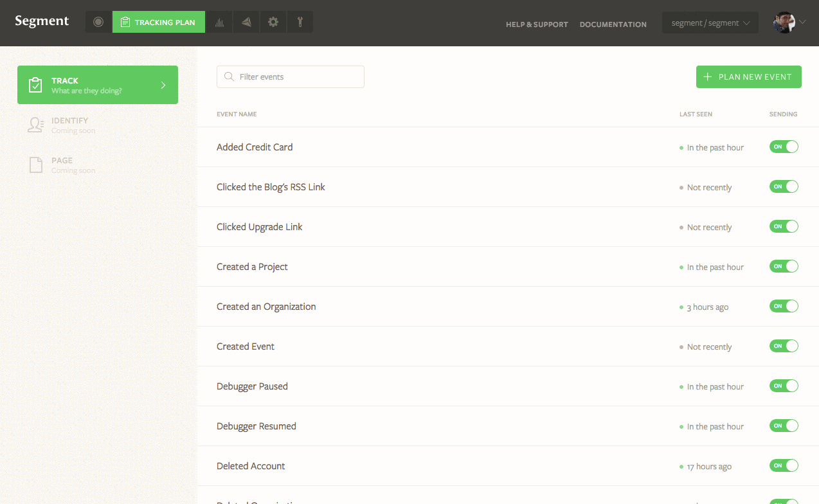
Task: Click 'Not recently' for Clicked Upgrade Link
Action: 710,228
